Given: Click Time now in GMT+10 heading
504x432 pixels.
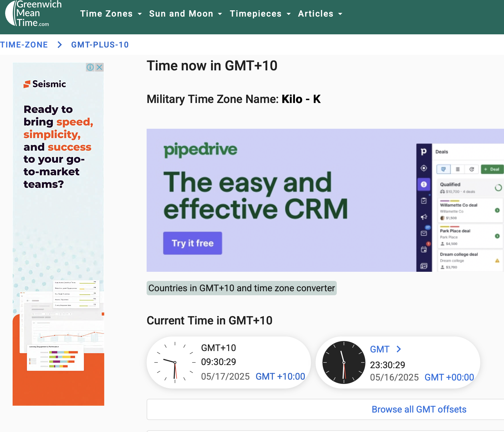Looking at the screenshot, I should pyautogui.click(x=212, y=66).
